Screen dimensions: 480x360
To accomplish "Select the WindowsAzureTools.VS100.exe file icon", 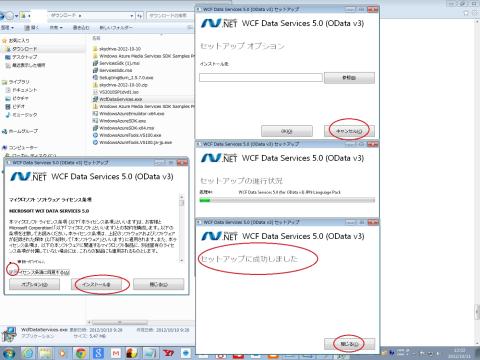I will (95, 135).
